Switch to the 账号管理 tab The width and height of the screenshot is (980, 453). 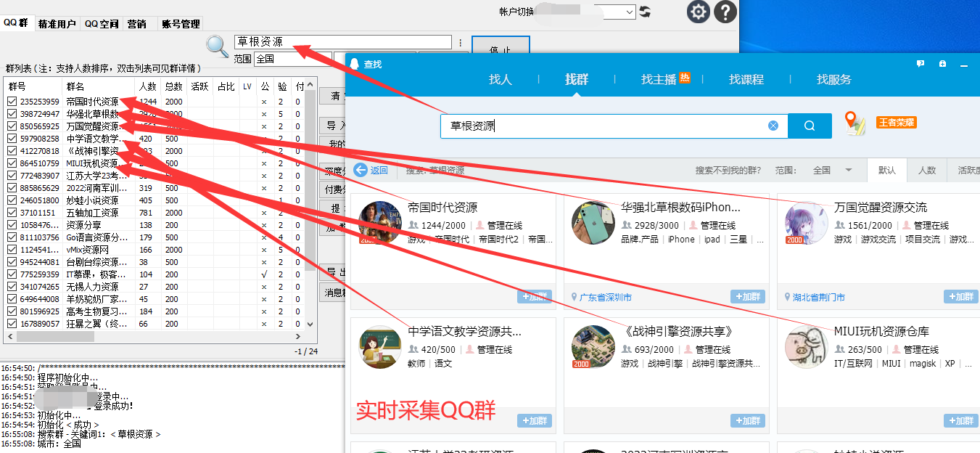tap(181, 23)
